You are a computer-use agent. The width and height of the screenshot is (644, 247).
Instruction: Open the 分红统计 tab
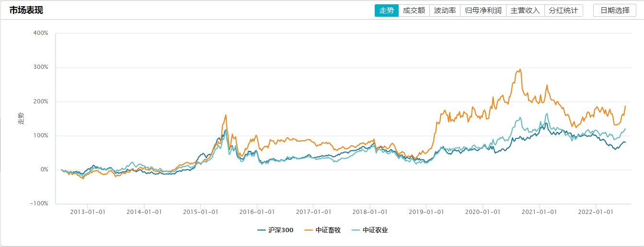click(563, 10)
